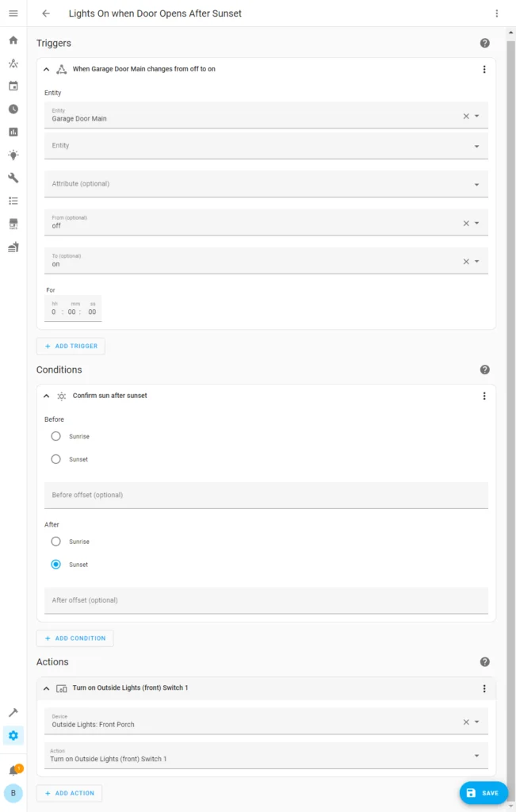Save the automation
516x812 pixels.
pos(483,793)
